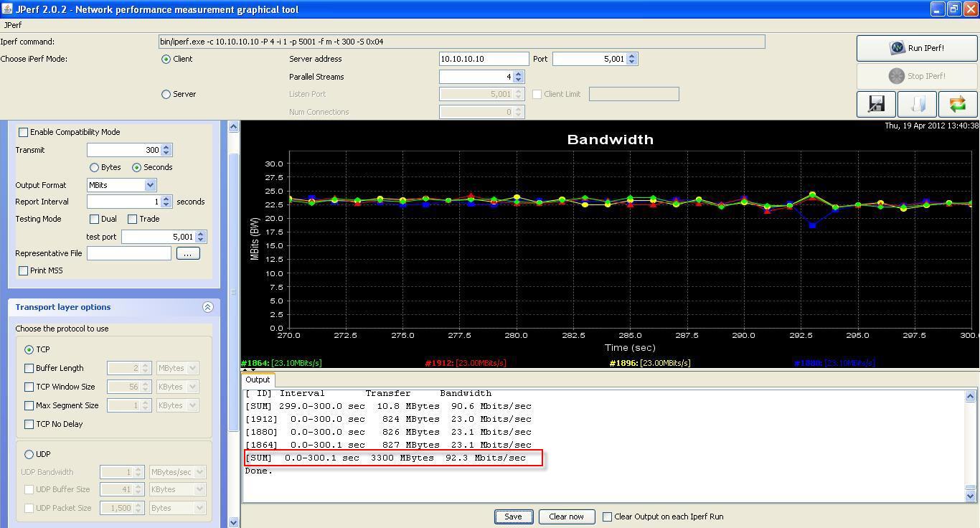Click the JPerf title bar app icon
980x528 pixels.
(8, 9)
